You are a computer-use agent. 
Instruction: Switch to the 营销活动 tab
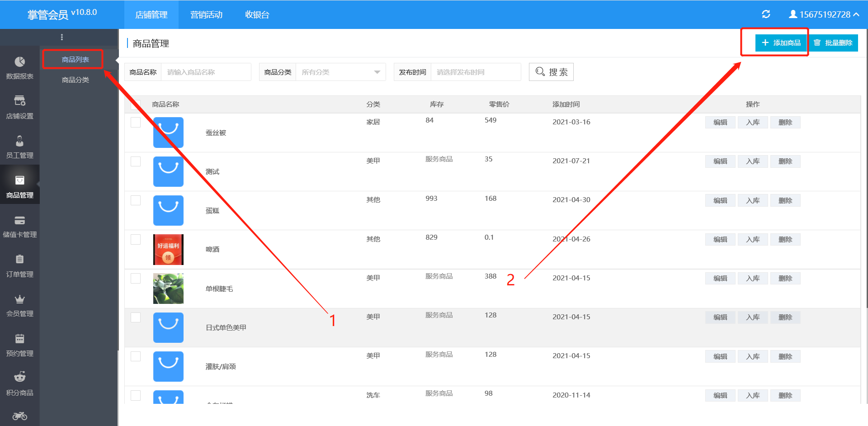206,15
